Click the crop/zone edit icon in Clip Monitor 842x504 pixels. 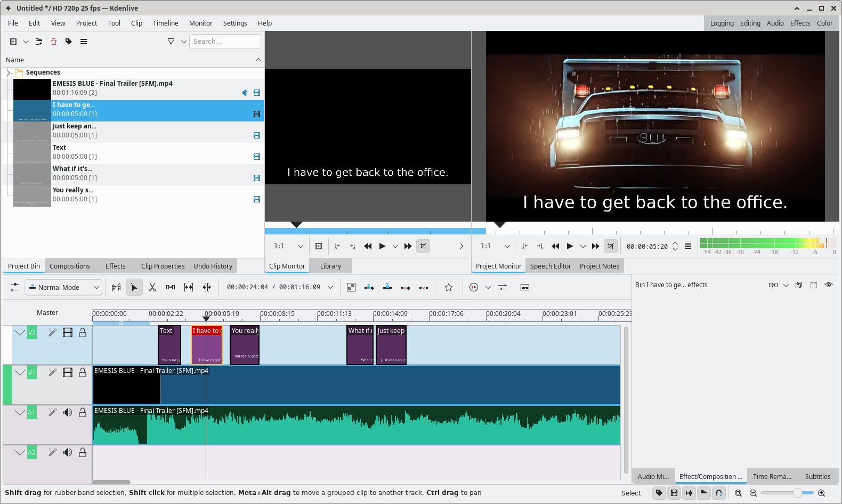tap(423, 246)
